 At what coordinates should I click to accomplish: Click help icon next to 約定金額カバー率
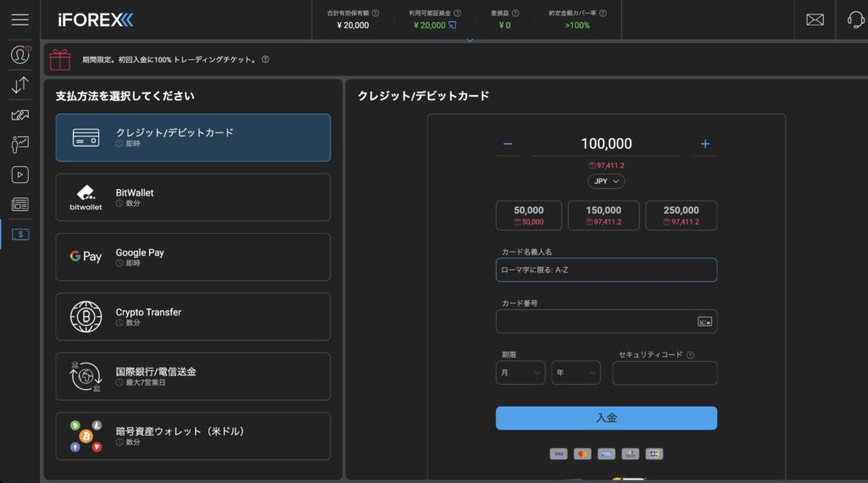click(603, 13)
